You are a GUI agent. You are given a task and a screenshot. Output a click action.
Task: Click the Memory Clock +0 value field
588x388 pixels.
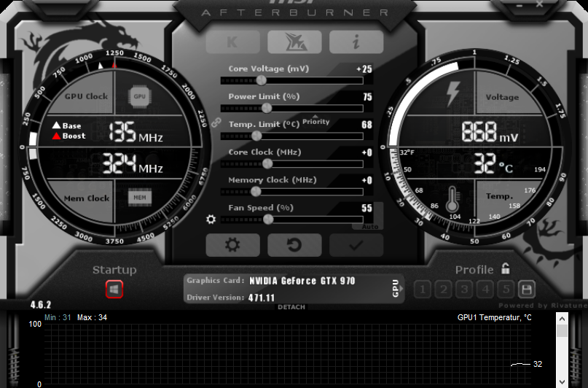(366, 180)
